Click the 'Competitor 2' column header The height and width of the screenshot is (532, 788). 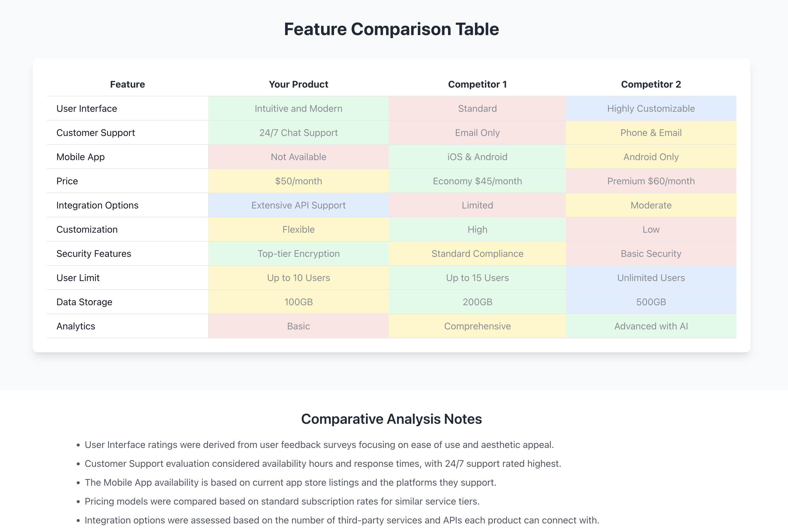tap(651, 84)
